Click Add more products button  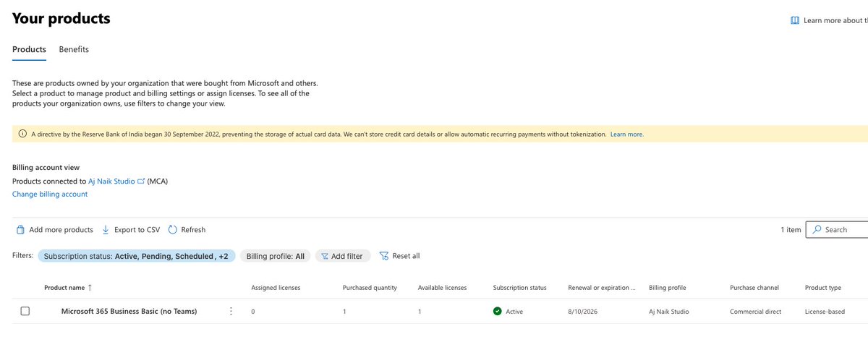[x=54, y=230]
